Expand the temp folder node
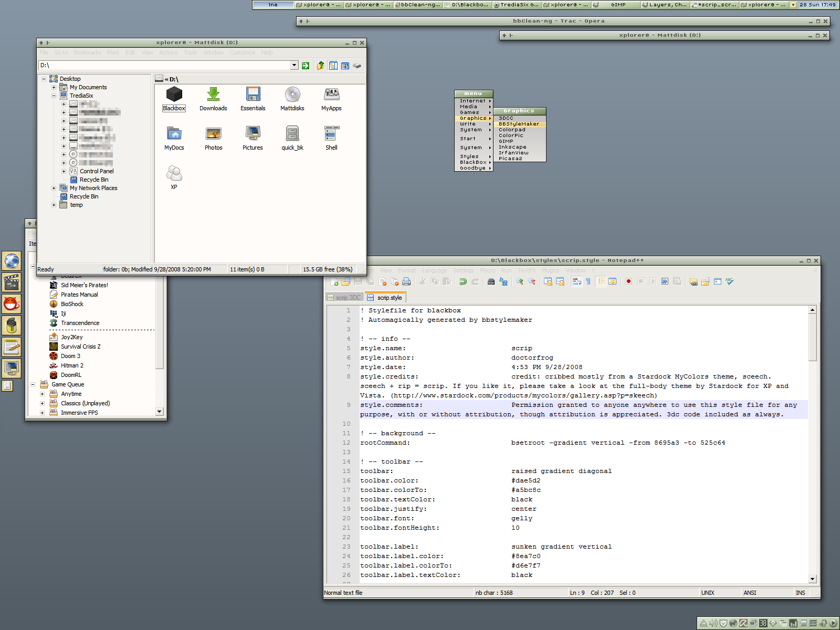The width and height of the screenshot is (840, 630). 54,205
